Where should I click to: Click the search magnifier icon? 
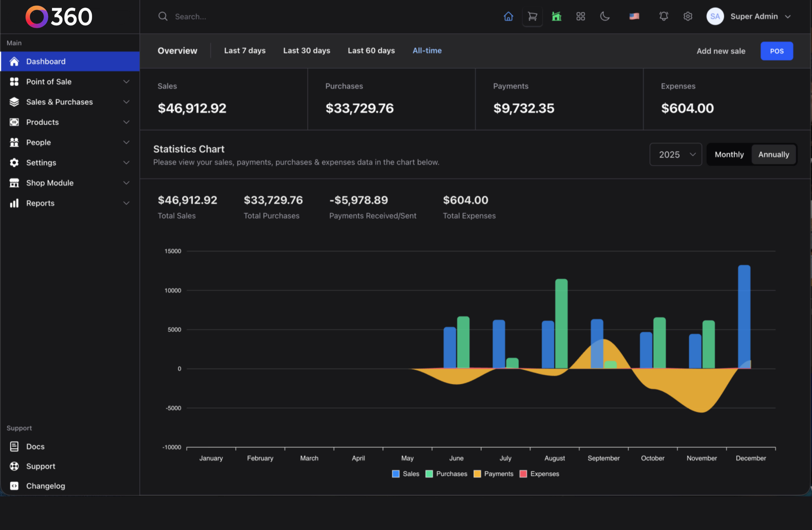click(x=163, y=16)
